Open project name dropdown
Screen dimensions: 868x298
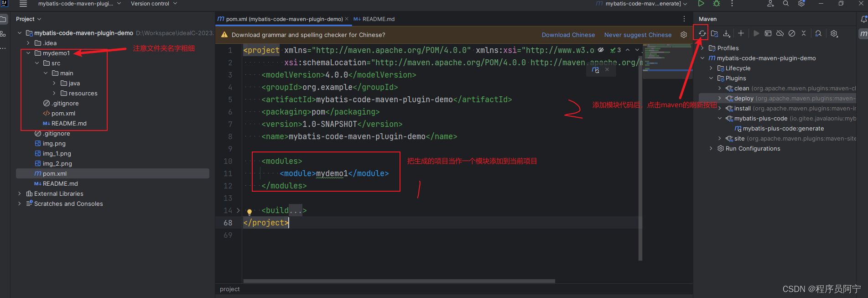[x=79, y=4]
